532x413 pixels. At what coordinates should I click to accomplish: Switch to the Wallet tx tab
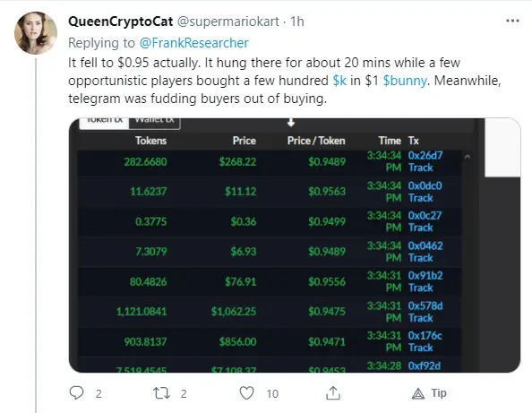coord(154,123)
